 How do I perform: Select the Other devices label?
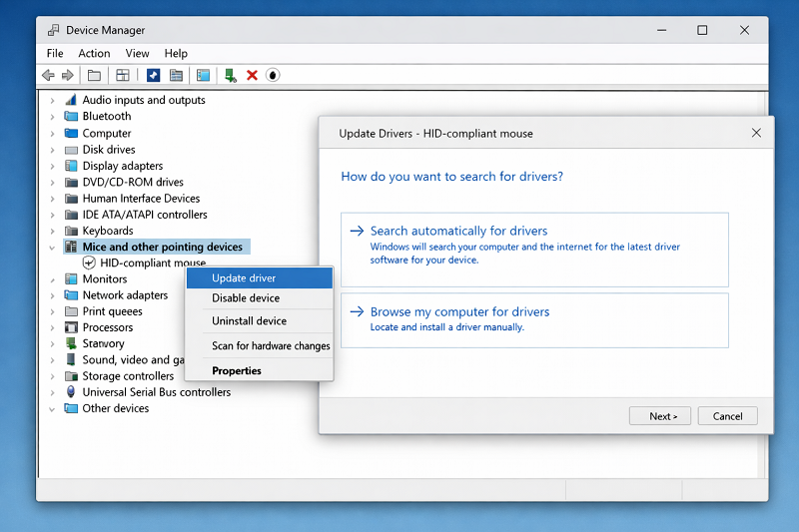click(116, 408)
